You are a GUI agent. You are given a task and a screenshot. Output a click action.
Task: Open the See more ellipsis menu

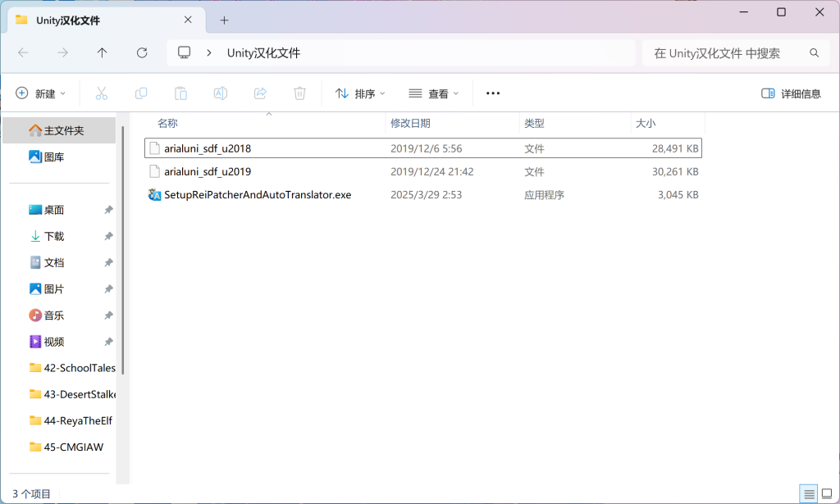click(x=493, y=93)
